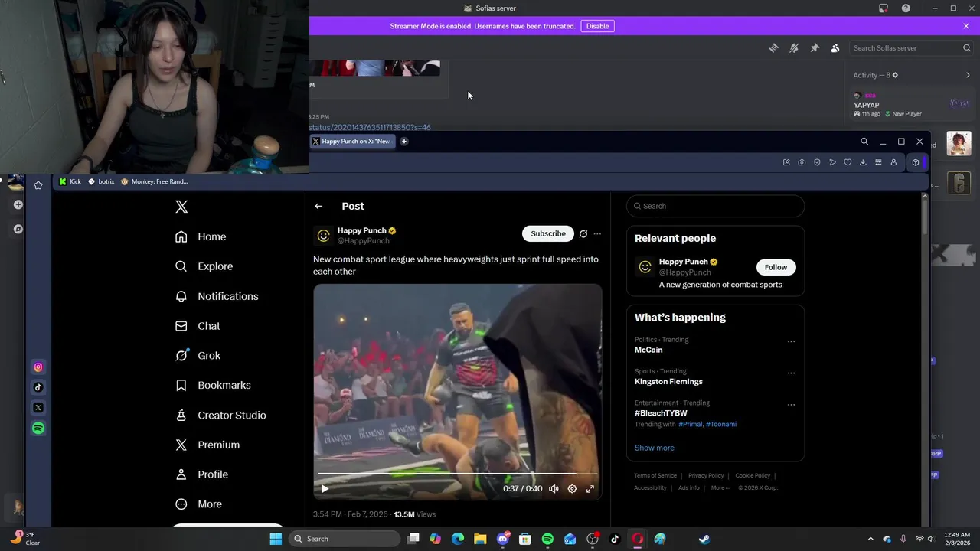Screen dimensions: 980x551
Task: Click the Grok explain icon on the post
Action: click(583, 233)
